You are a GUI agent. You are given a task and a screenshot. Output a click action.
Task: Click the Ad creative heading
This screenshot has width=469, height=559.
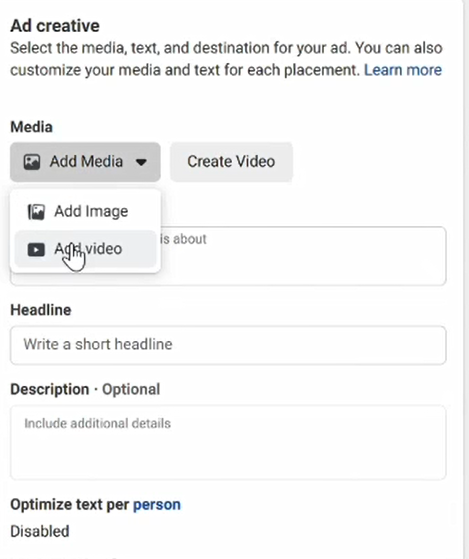pyautogui.click(x=55, y=26)
